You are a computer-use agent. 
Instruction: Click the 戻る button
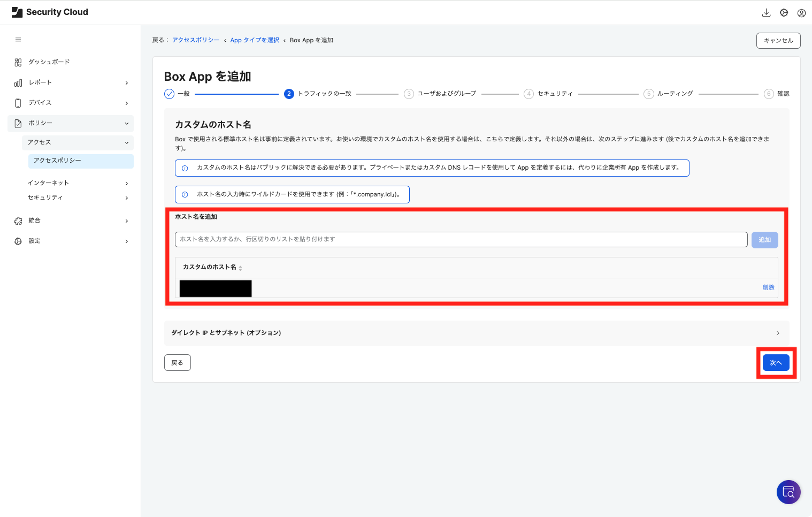pos(178,363)
